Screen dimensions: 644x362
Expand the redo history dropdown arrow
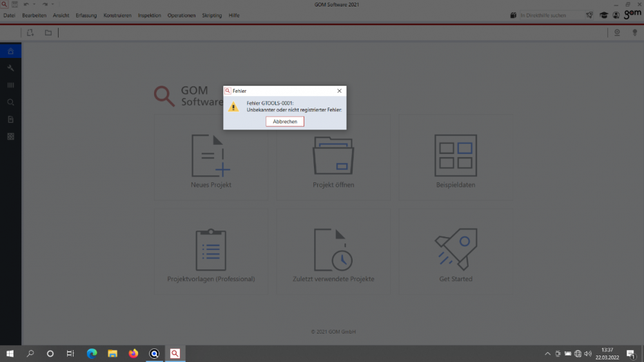point(53,4)
